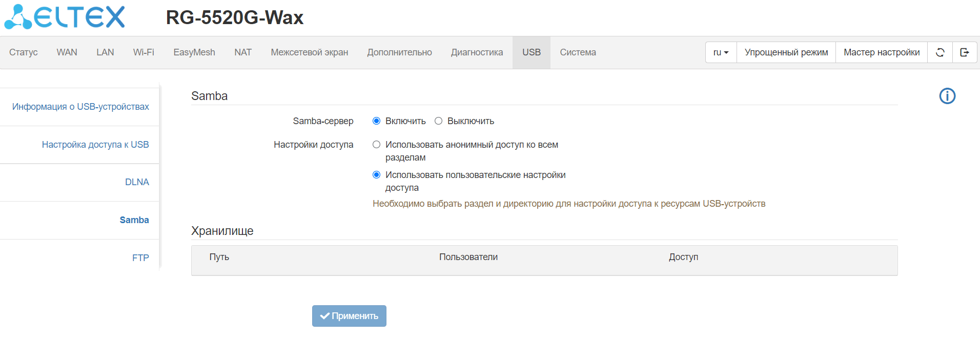The width and height of the screenshot is (980, 337).
Task: Open the WAN menu tab
Action: [x=67, y=52]
